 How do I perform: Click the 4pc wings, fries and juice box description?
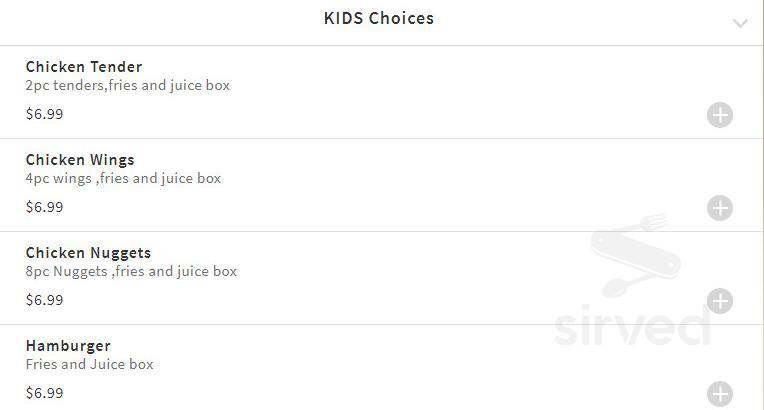(123, 178)
